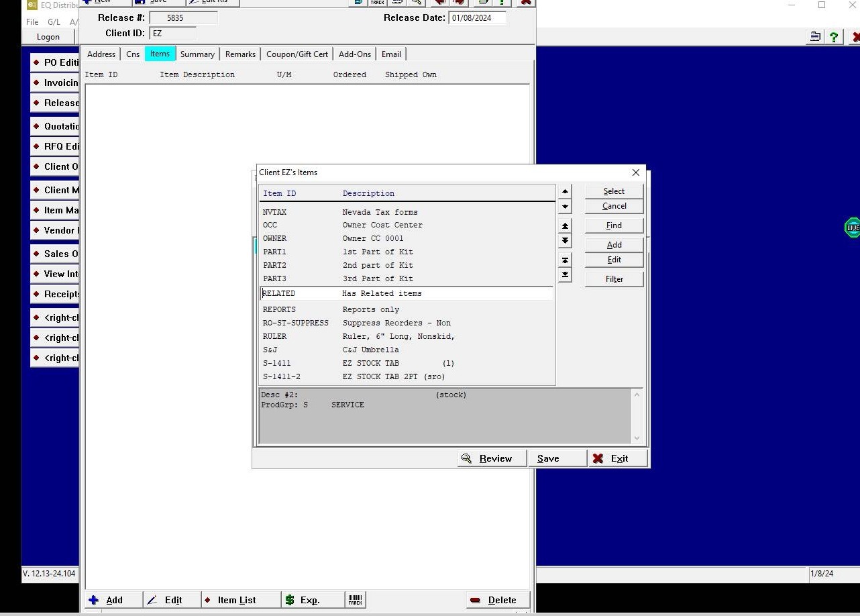Click Cancel in Client EZ's Items dialog
860x616 pixels.
click(x=614, y=206)
